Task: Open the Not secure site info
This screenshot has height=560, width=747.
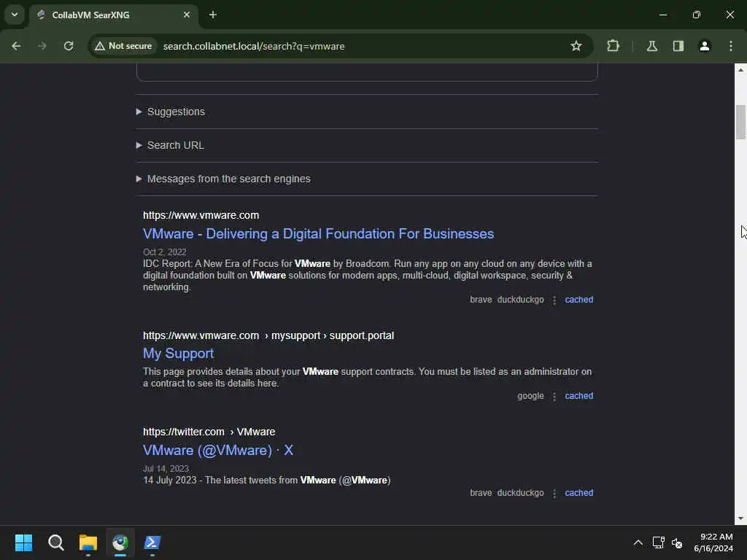Action: pos(123,46)
